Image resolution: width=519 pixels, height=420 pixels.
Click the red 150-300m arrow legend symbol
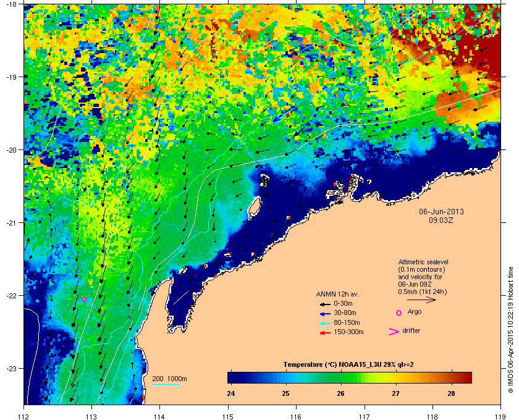coord(325,333)
